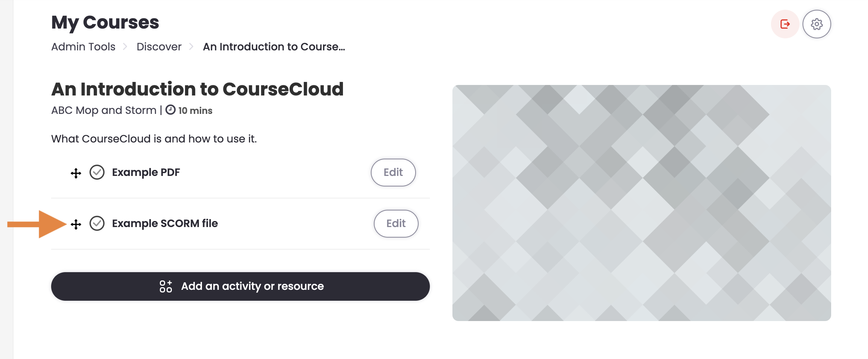Click the red logout icon
This screenshot has width=868, height=359.
pos(785,24)
